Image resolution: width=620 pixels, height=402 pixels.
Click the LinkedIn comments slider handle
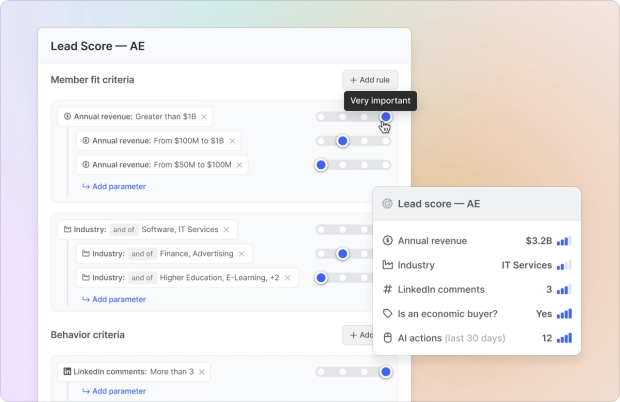coord(386,372)
